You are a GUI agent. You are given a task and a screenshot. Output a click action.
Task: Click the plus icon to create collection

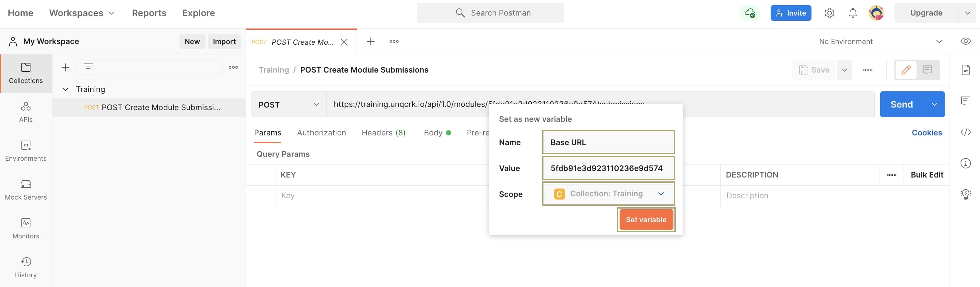(65, 68)
